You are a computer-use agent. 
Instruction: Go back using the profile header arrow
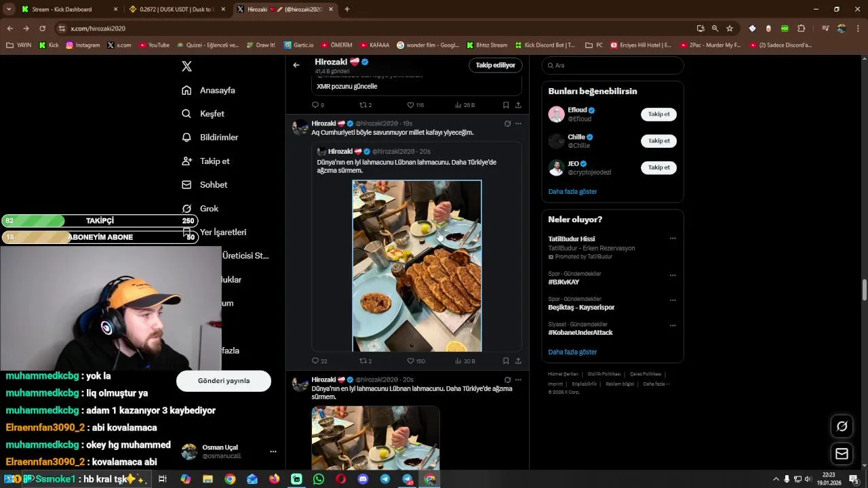pos(296,65)
